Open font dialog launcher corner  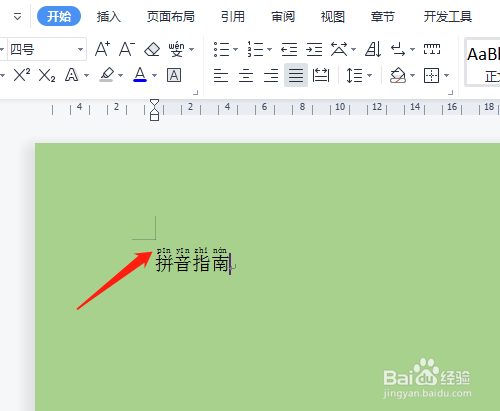196,93
